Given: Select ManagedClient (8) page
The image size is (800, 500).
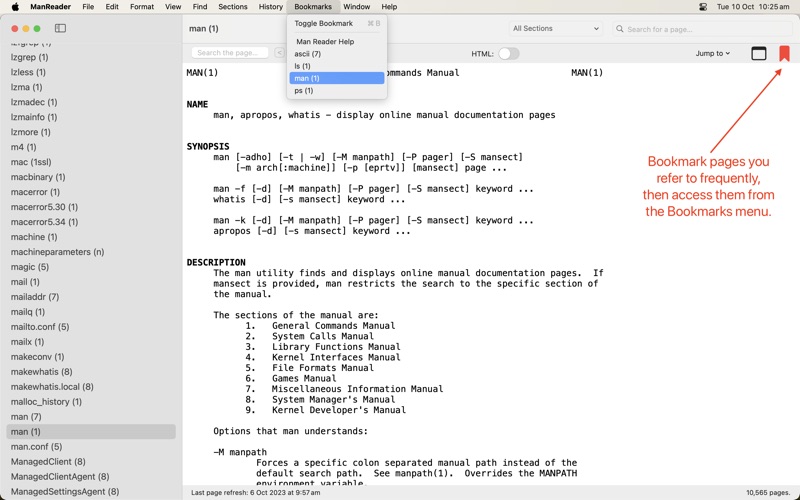Looking at the screenshot, I should click(91, 461).
